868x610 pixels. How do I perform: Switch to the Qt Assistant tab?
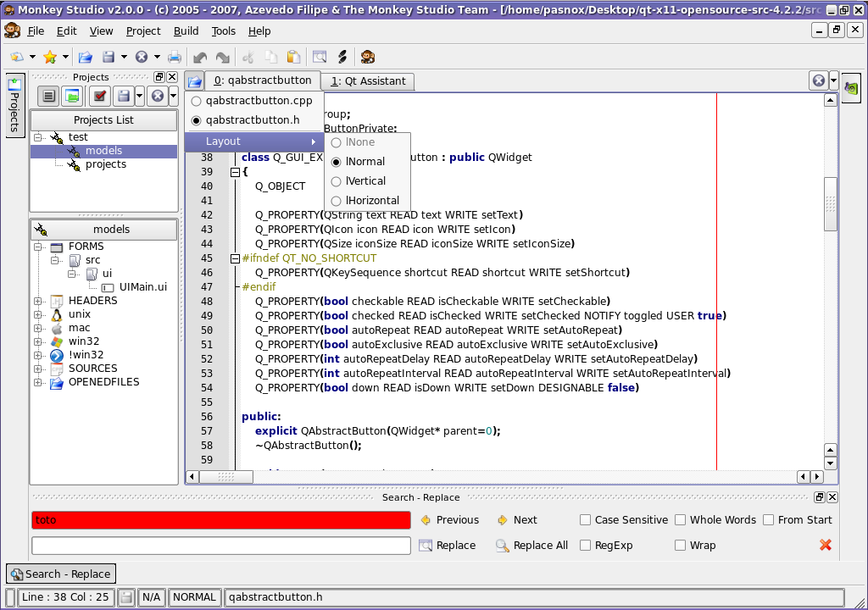point(368,81)
